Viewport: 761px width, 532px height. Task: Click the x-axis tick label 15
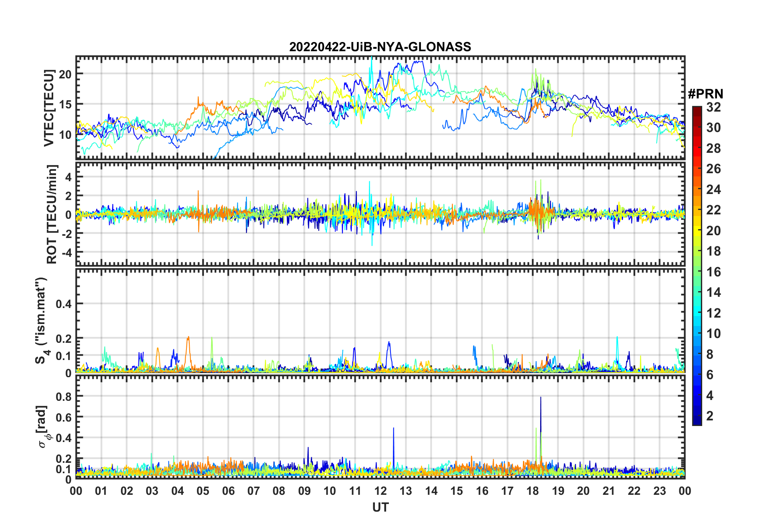(x=457, y=491)
